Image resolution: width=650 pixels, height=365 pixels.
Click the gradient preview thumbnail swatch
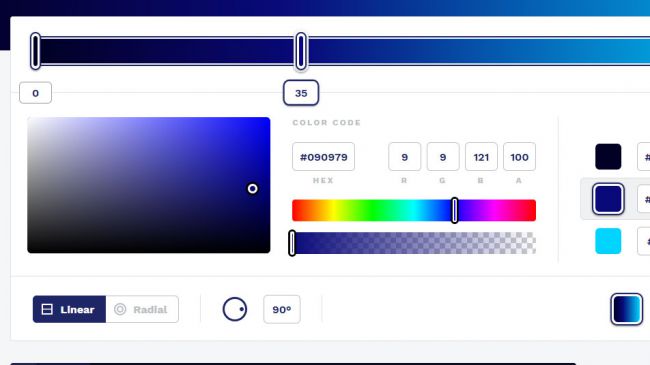pyautogui.click(x=626, y=309)
